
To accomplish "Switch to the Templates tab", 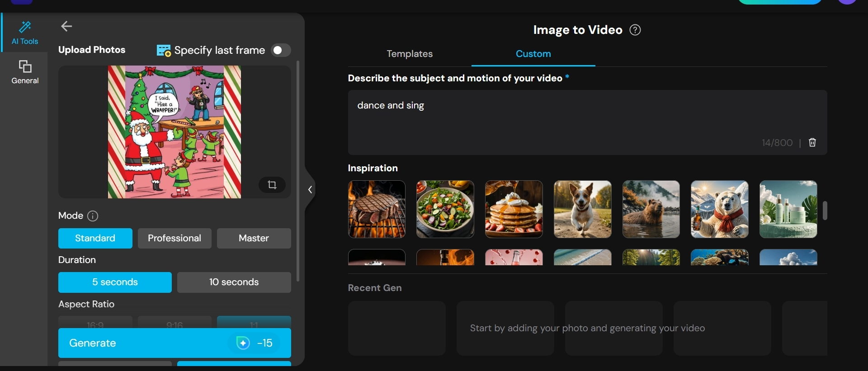I will coord(410,54).
